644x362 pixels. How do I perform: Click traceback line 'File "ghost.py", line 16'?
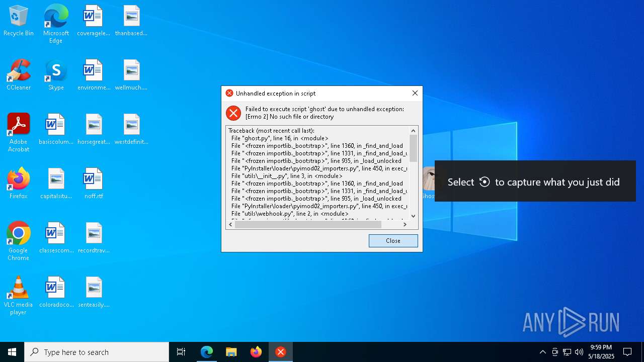click(x=280, y=138)
